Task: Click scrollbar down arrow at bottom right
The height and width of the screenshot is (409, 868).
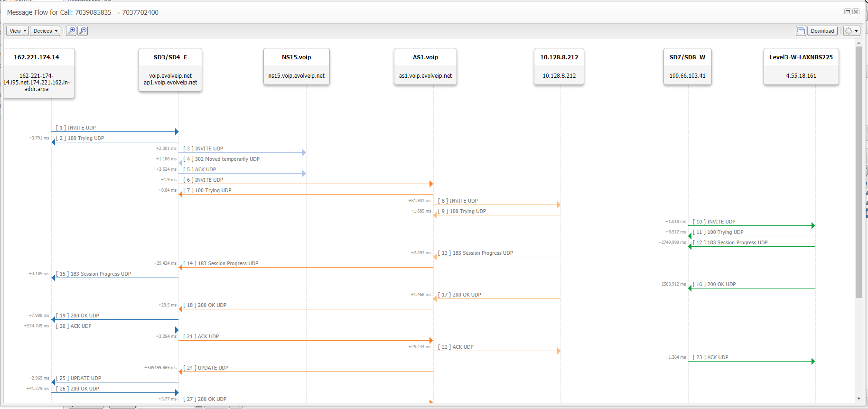Action: (859, 399)
